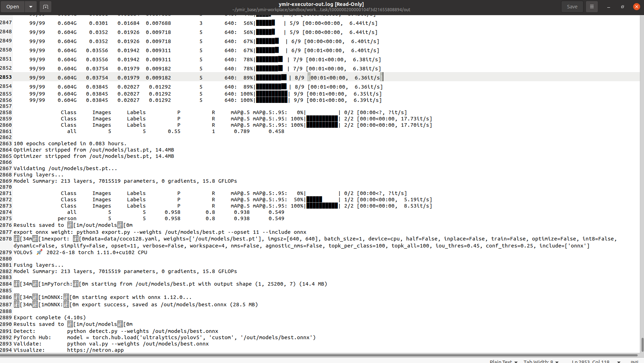This screenshot has height=363, width=644.
Task: Minimize the gedit window
Action: (608, 6)
